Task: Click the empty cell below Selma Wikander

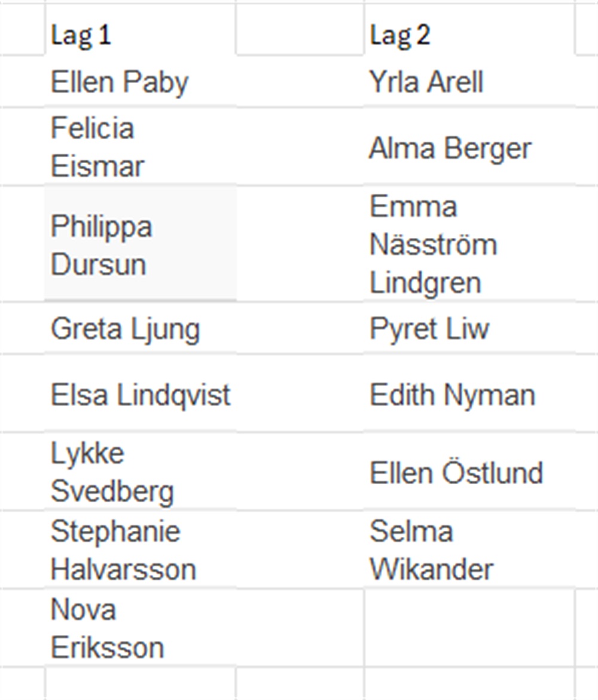Action: click(469, 628)
